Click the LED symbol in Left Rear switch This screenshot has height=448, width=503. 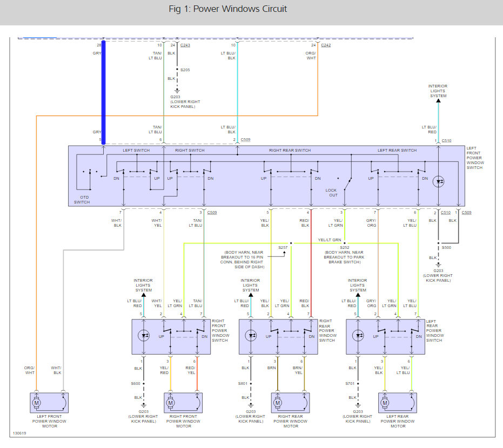coord(358,336)
